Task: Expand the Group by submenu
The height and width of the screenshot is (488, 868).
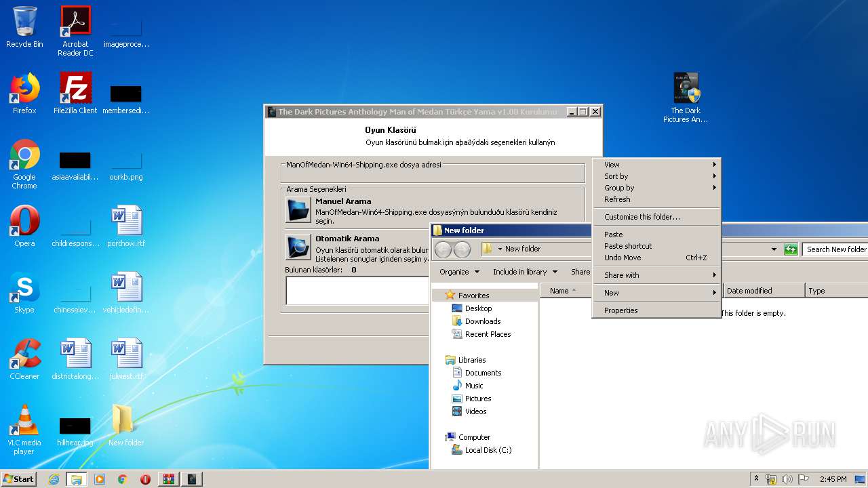Action: click(x=656, y=188)
